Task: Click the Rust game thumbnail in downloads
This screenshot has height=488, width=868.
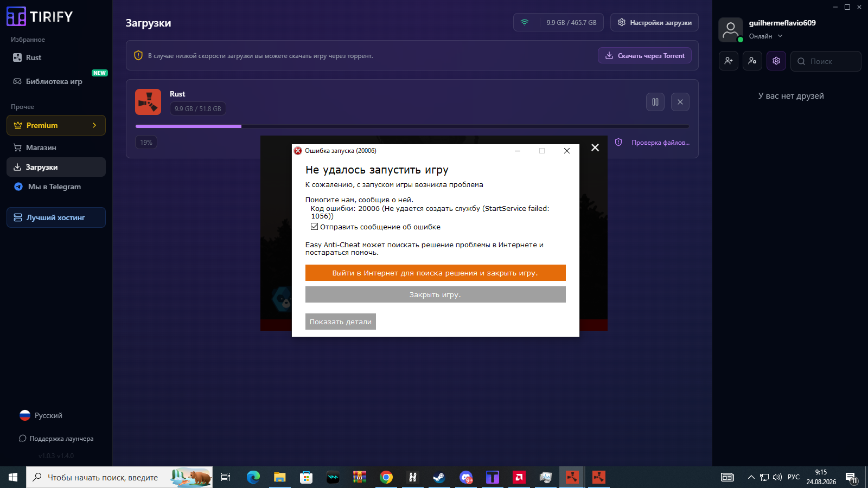Action: pyautogui.click(x=148, y=102)
